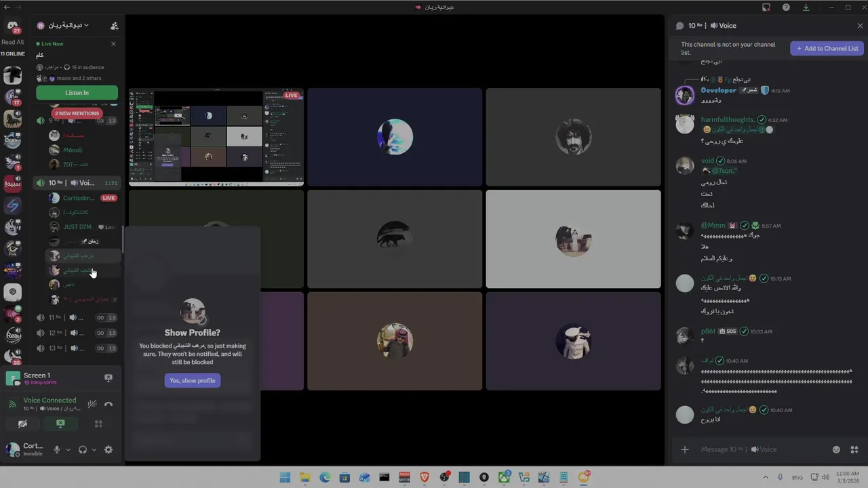Click download update arrow in title bar
868x488 pixels.
(x=806, y=7)
